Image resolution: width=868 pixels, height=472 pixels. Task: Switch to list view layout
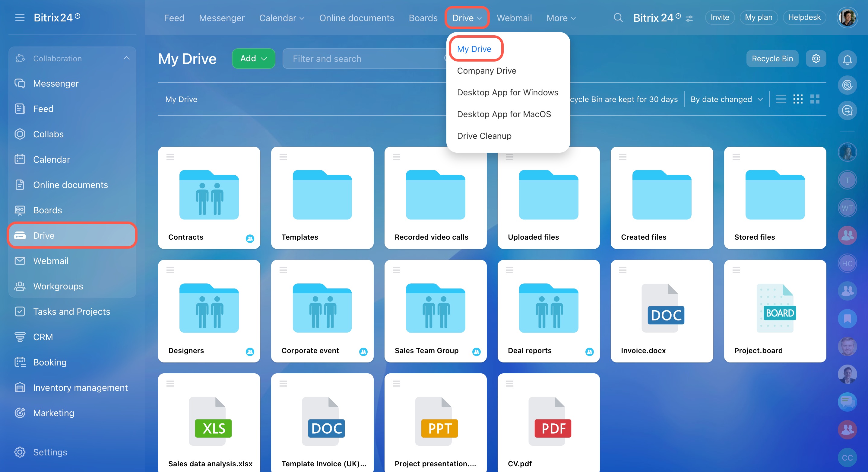tap(781, 99)
